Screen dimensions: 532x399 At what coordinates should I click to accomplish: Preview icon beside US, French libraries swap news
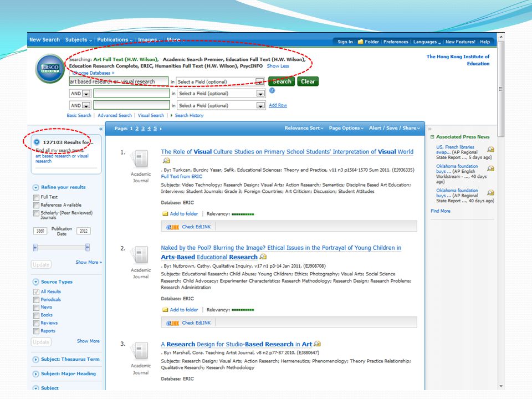pyautogui.click(x=490, y=149)
